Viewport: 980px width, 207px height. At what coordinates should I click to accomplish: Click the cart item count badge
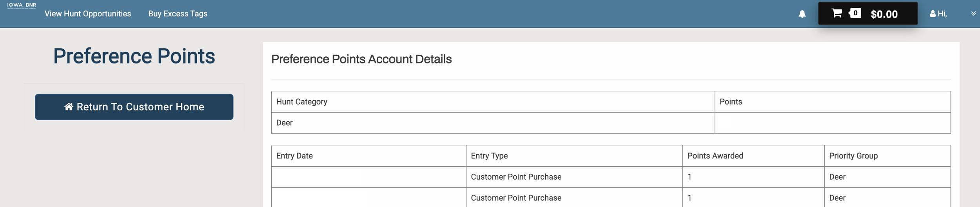[x=855, y=13]
